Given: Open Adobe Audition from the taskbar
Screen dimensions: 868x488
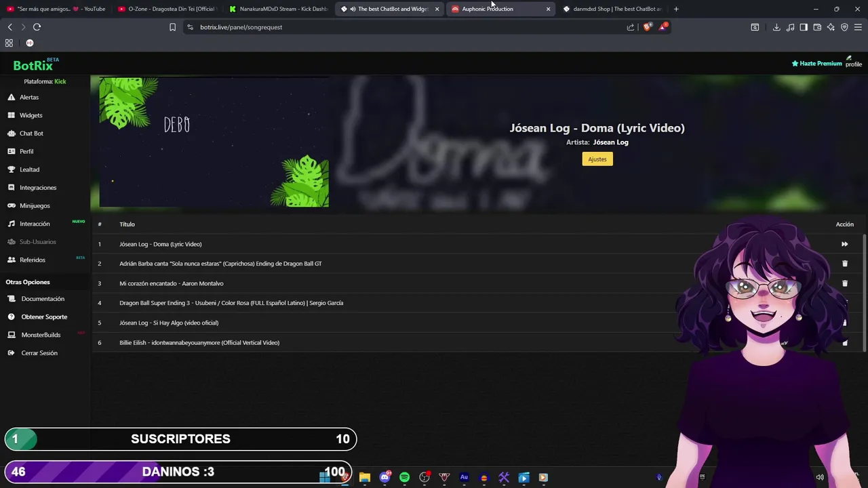Looking at the screenshot, I should click(464, 477).
